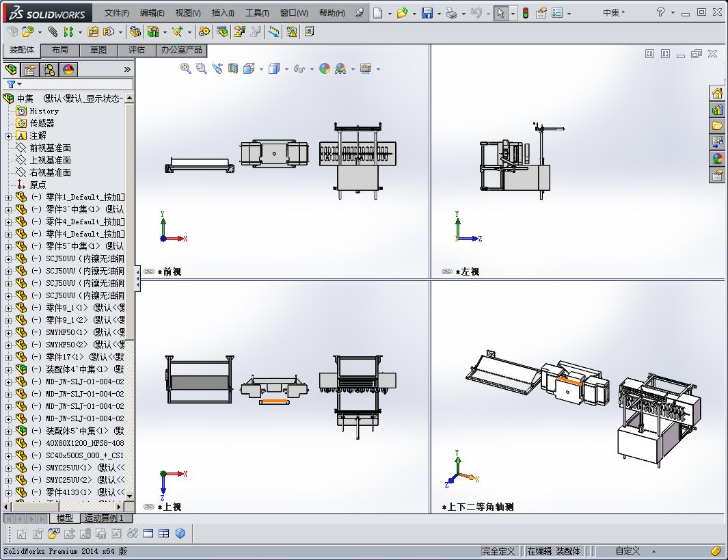Viewport: 728px width, 560px height.
Task: Open the Edit Appearance color ball
Action: point(325,69)
